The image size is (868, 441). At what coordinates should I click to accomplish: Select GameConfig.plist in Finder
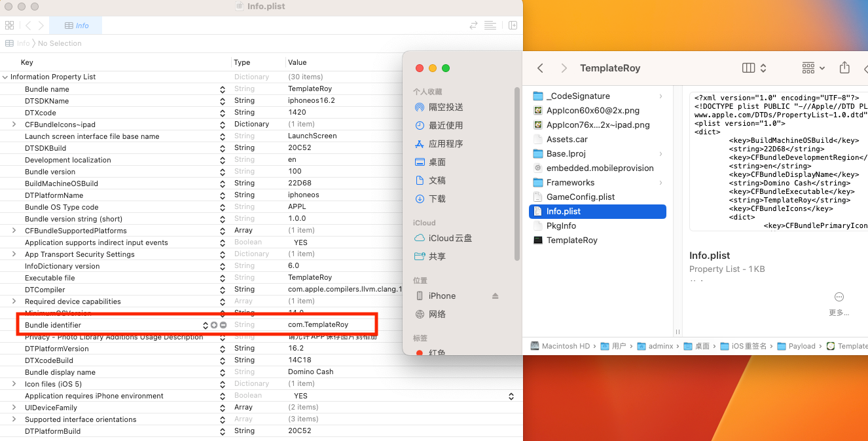[x=597, y=197]
